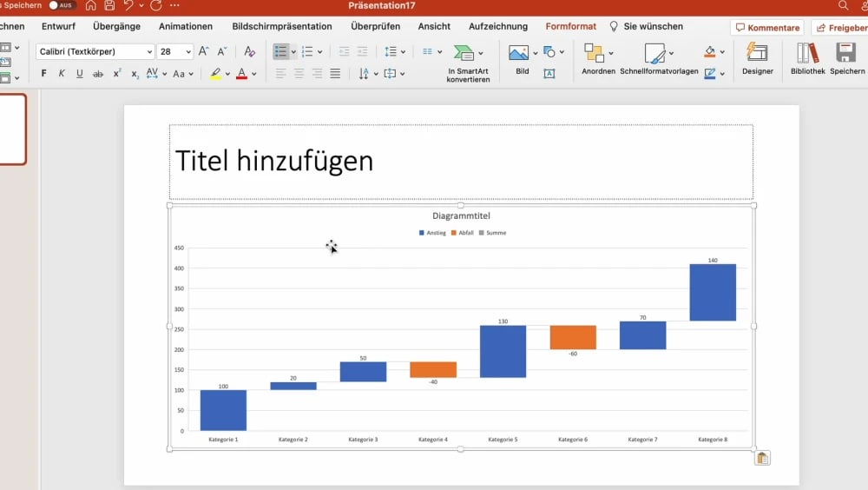Click the Bild insert picture icon
868x490 pixels.
coord(519,53)
